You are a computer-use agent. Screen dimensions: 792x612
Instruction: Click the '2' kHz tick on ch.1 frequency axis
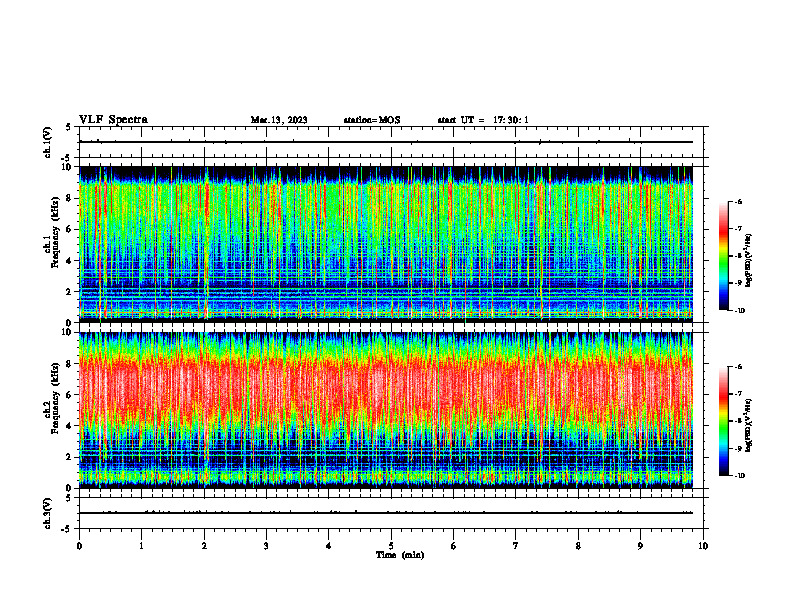point(69,292)
